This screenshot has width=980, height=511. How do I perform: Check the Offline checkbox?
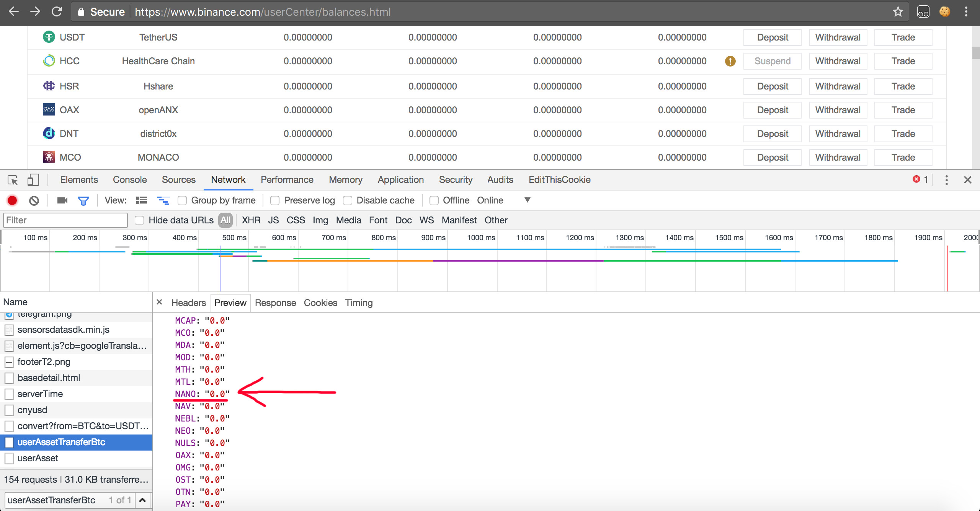point(434,200)
